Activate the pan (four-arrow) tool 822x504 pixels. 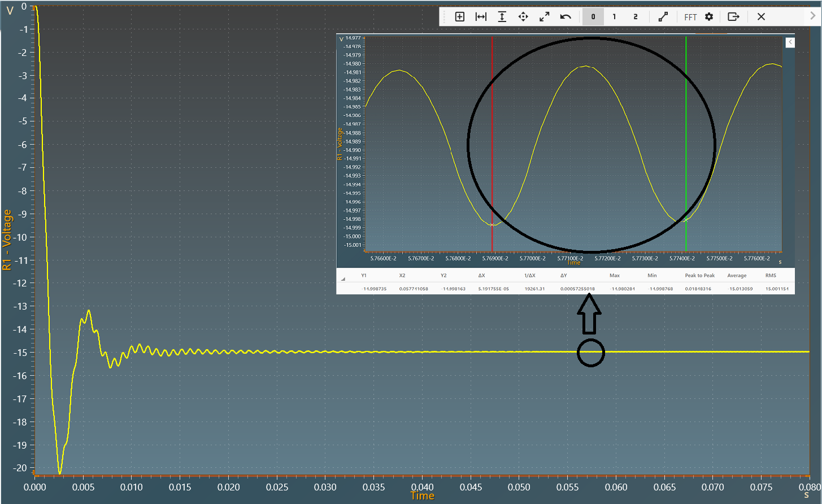(x=523, y=17)
